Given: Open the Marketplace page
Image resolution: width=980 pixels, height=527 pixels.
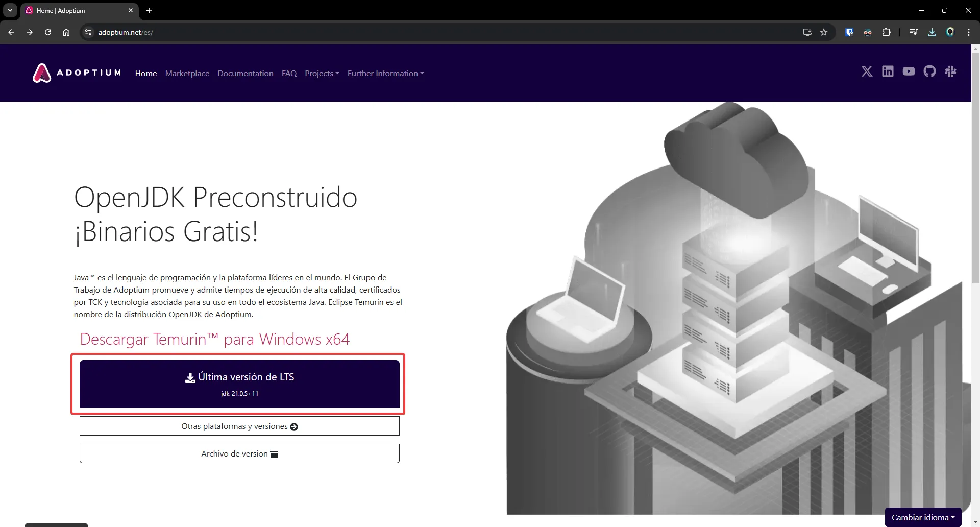Looking at the screenshot, I should pyautogui.click(x=187, y=73).
